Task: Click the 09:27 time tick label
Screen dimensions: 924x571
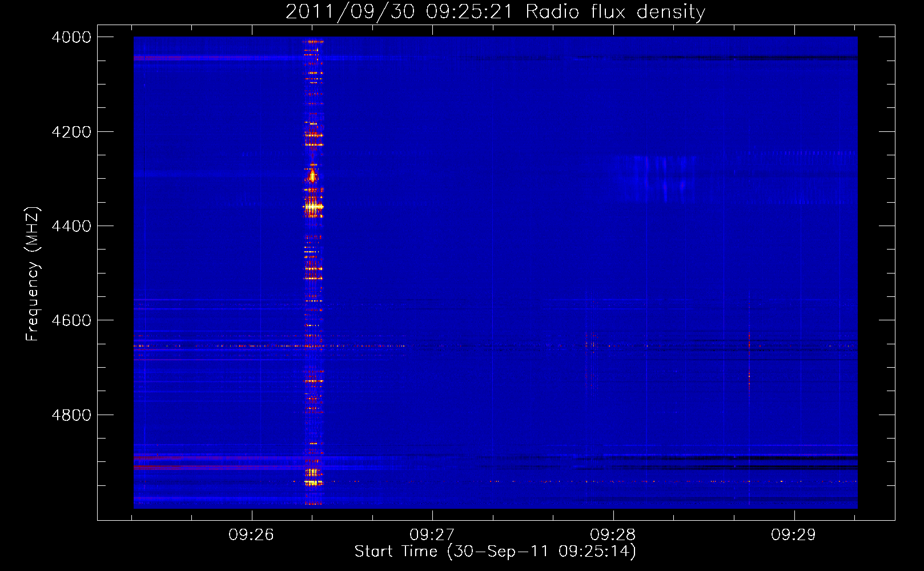Action: (x=432, y=534)
